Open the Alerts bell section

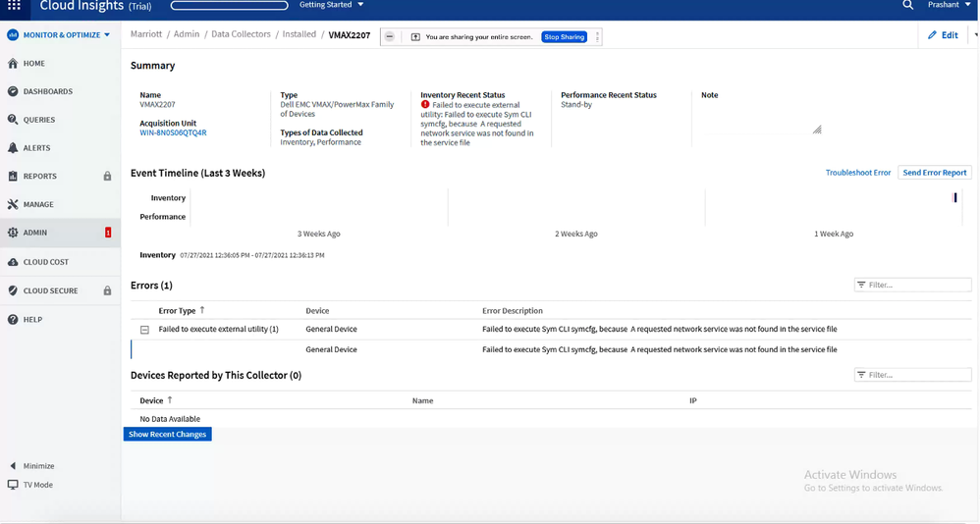36,148
